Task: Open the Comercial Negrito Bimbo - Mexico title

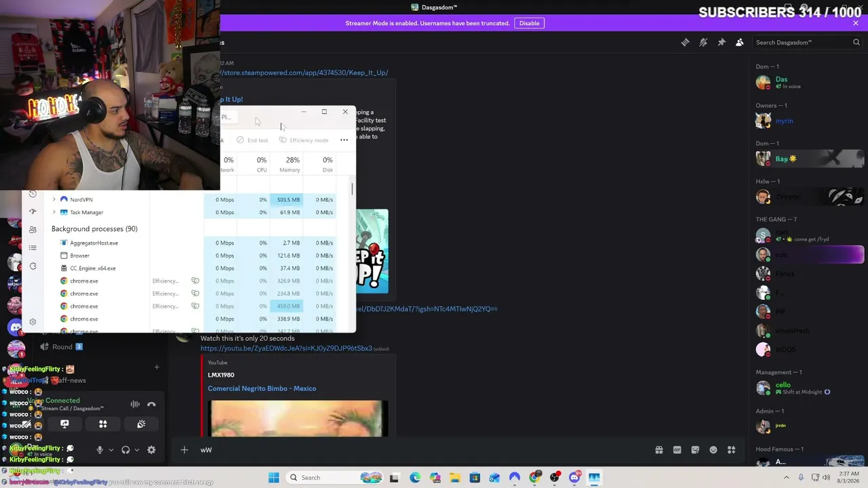Action: click(262, 388)
